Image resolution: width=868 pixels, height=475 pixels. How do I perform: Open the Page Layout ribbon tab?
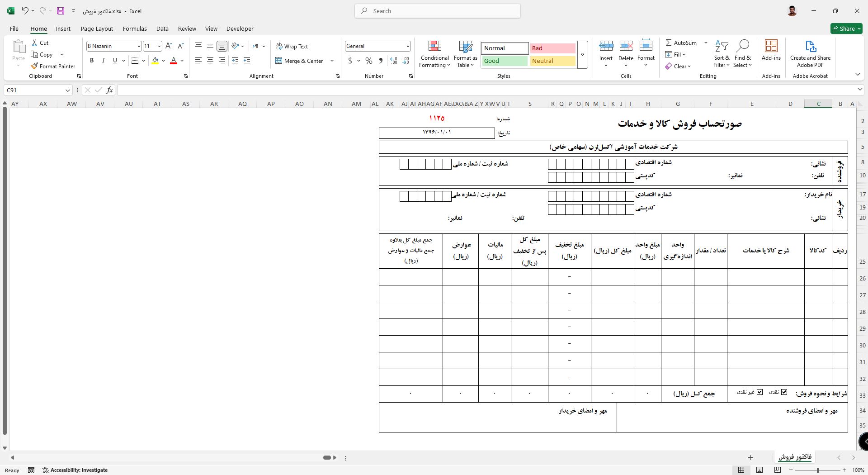(x=97, y=28)
